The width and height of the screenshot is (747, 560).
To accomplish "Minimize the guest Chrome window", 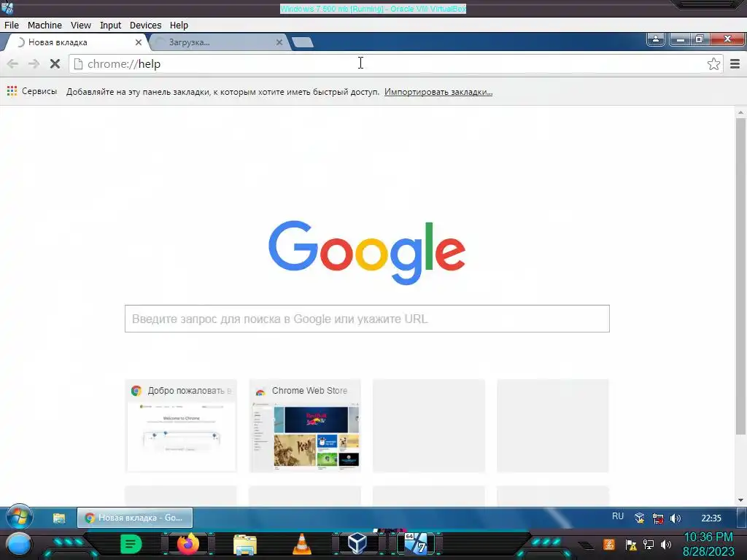I will coord(681,39).
